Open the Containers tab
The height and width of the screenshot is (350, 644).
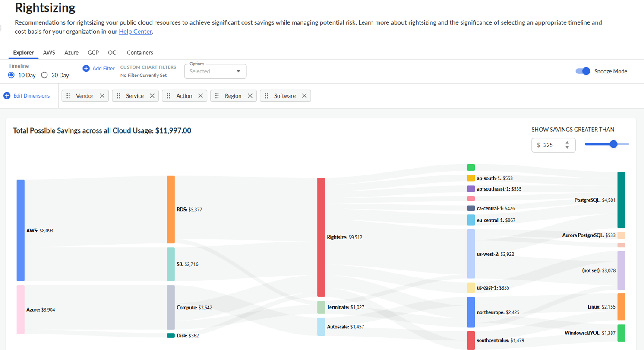[x=140, y=53]
